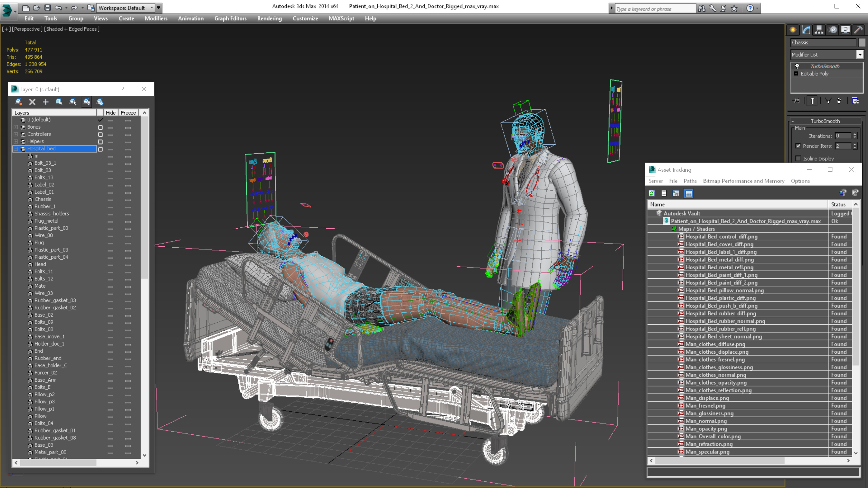Click the Project Folder icon beside workspace selector
Viewport: 868px width, 488px height.
[x=91, y=8]
